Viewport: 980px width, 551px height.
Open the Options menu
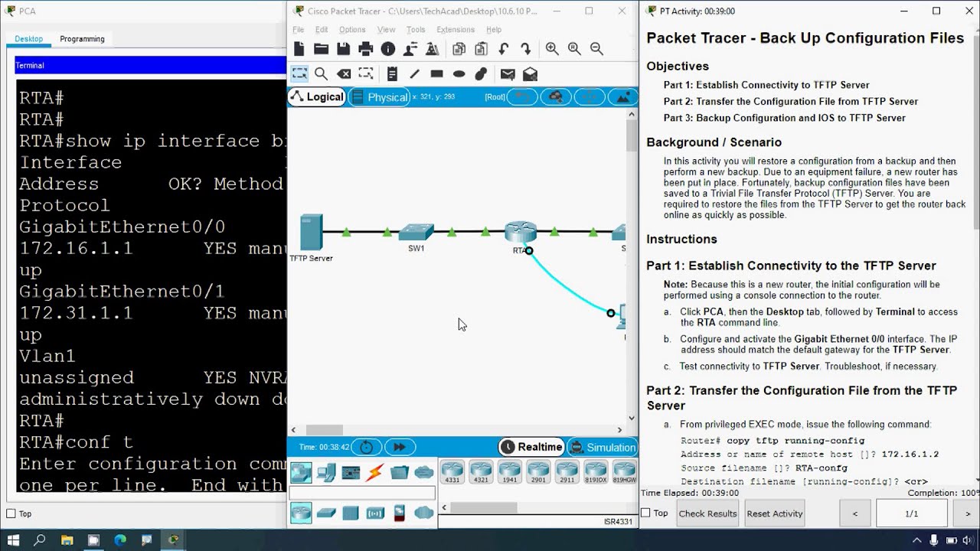coord(352,29)
